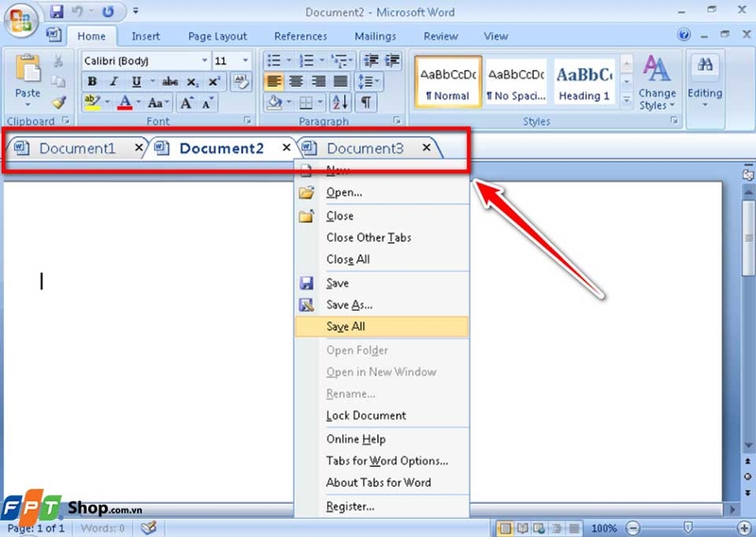
Task: Choose Close Other Tabs
Action: click(382, 237)
